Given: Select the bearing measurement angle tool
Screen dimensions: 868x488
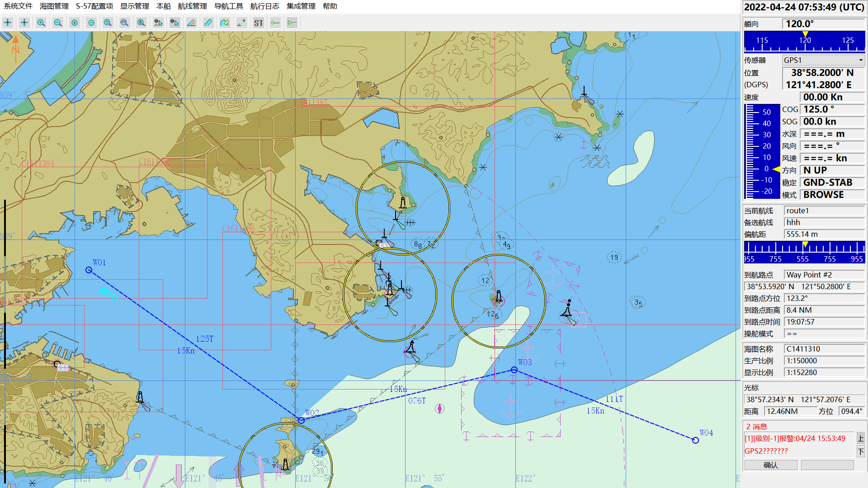Looking at the screenshot, I should [x=191, y=22].
